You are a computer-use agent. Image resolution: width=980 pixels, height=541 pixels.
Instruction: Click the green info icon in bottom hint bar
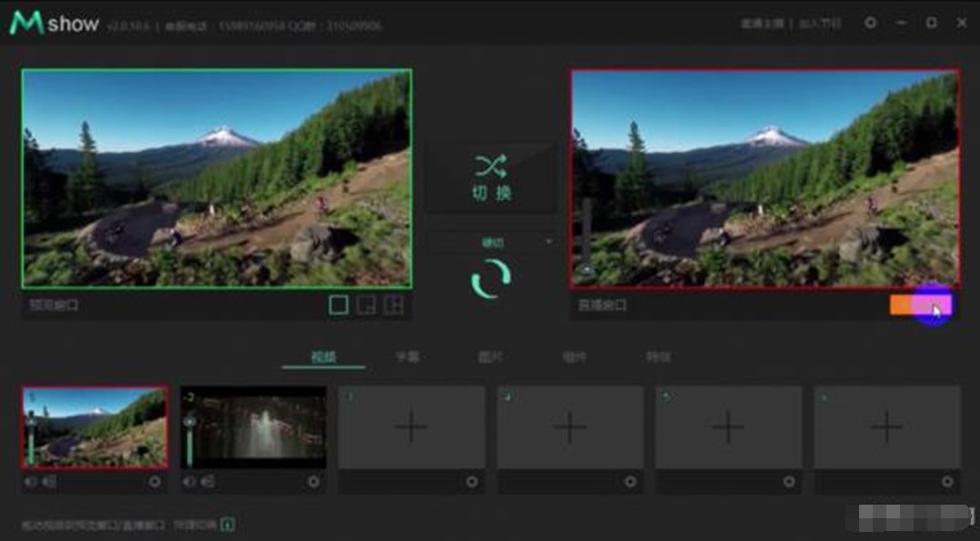point(227,525)
